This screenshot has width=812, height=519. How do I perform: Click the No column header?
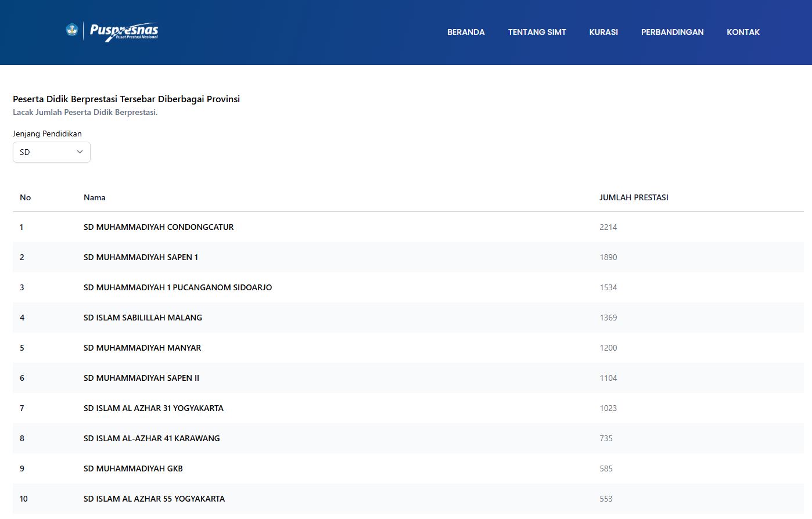(25, 197)
